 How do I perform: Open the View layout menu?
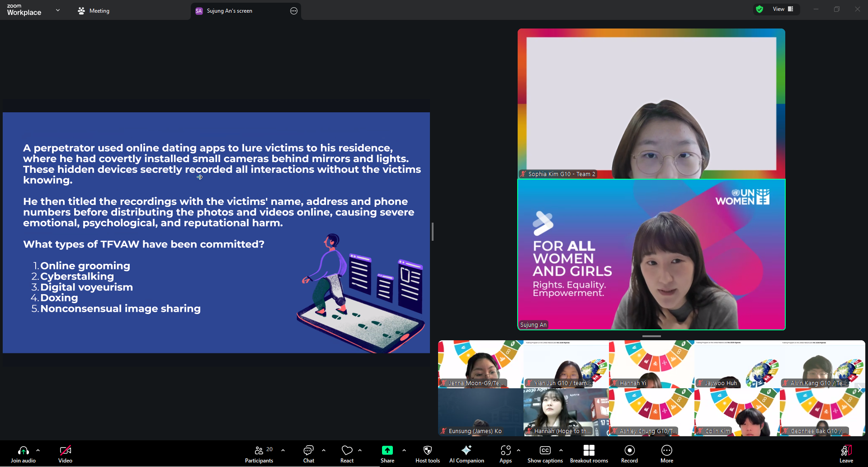783,9
